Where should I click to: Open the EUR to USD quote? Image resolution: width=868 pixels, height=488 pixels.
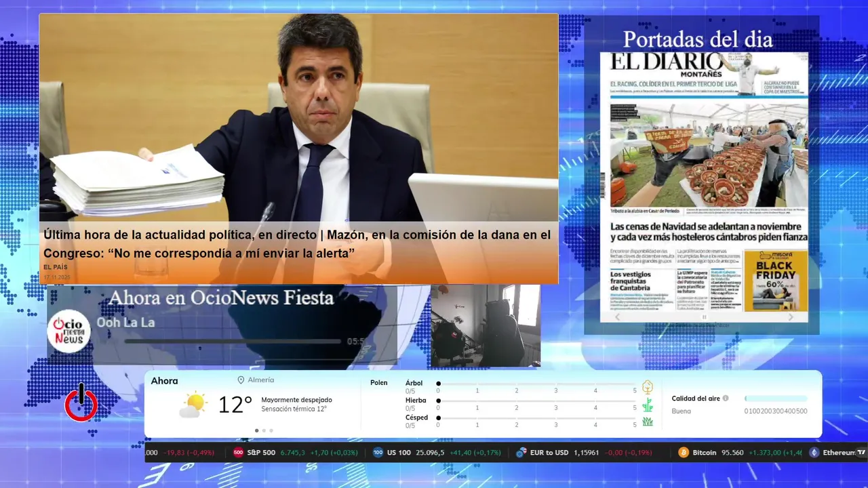coord(584,453)
